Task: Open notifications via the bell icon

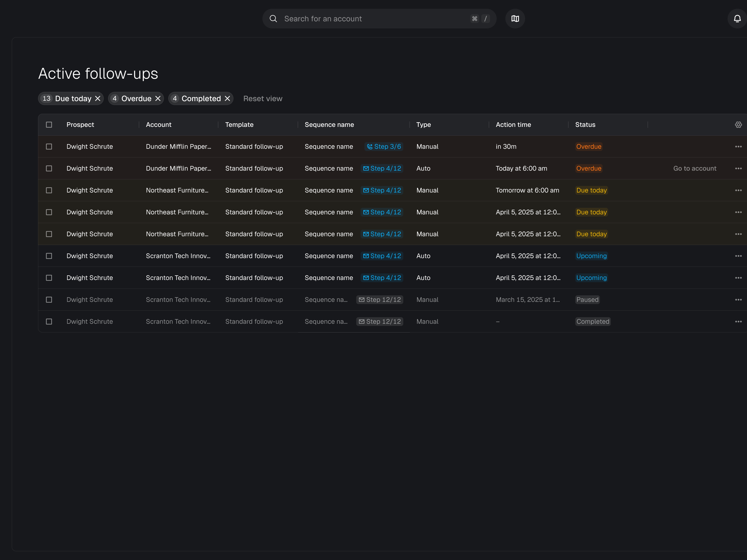Action: click(737, 19)
